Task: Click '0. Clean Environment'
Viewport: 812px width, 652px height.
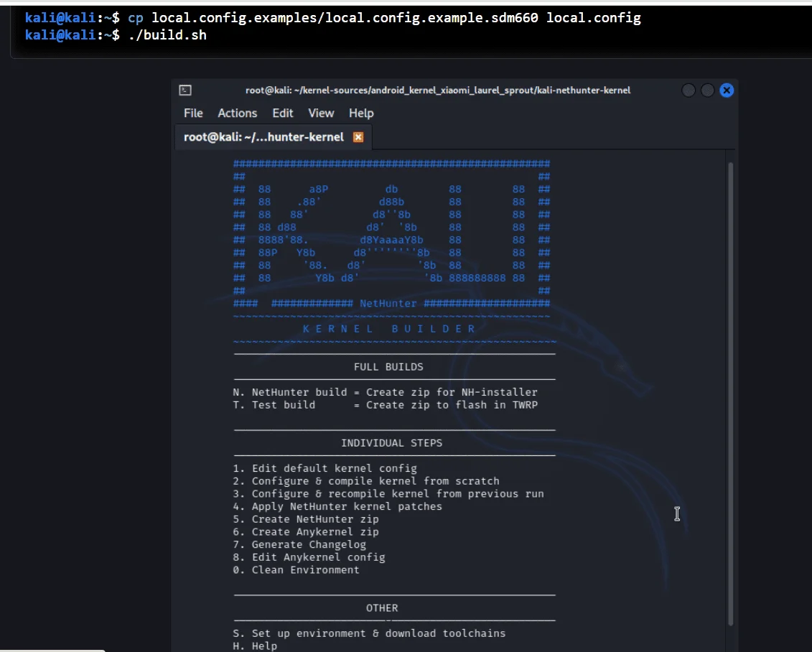Action: 297,569
